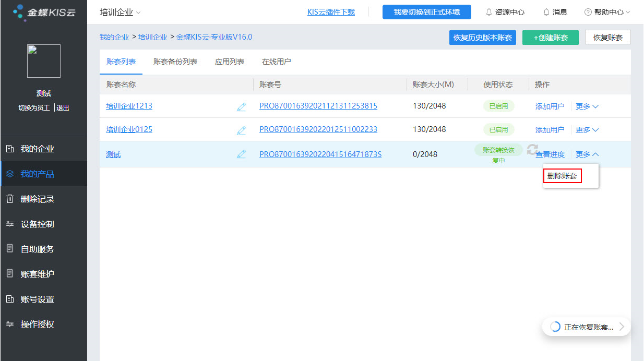Click the 操作授权 sidebar icon
The image size is (644, 361).
pos(9,324)
